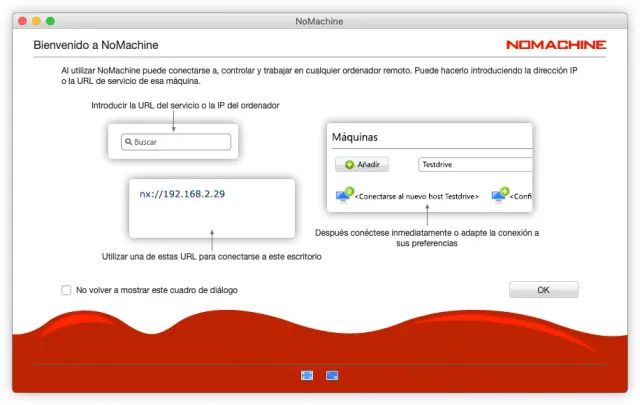Select the nx://192.168.2.29 URL text
This screenshot has height=405, width=640.
coord(181,194)
